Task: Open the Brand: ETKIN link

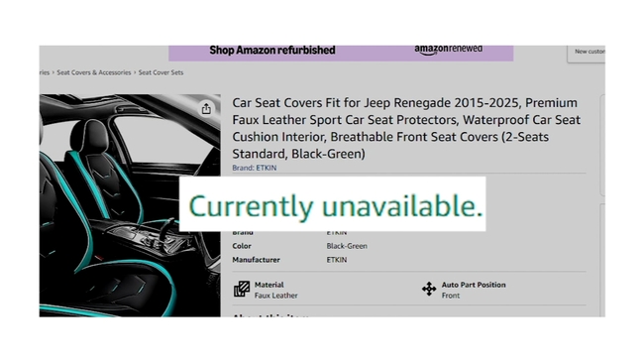Action: click(255, 168)
